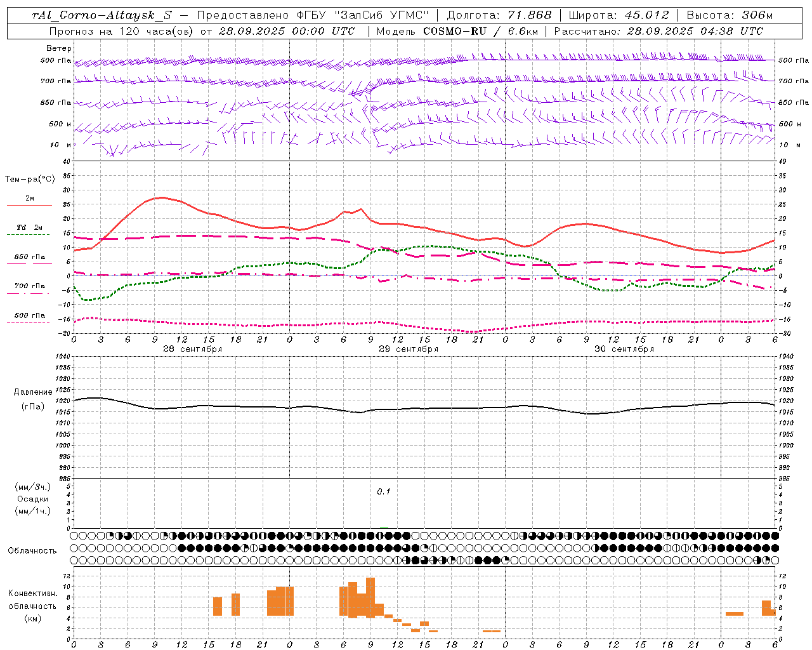Screen dimensions: 812x650
Task: Click the Давление pressure panel label
Action: coord(33,392)
